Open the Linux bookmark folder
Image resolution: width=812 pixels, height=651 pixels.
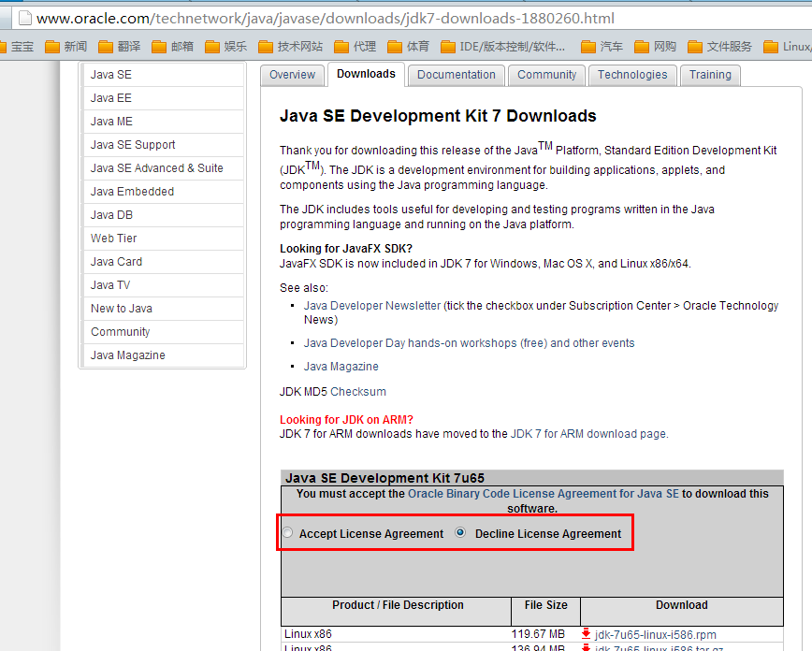pyautogui.click(x=787, y=47)
